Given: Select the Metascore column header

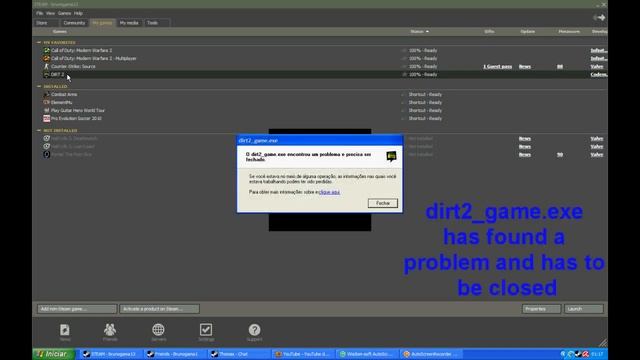Looking at the screenshot, I should pyautogui.click(x=569, y=31).
